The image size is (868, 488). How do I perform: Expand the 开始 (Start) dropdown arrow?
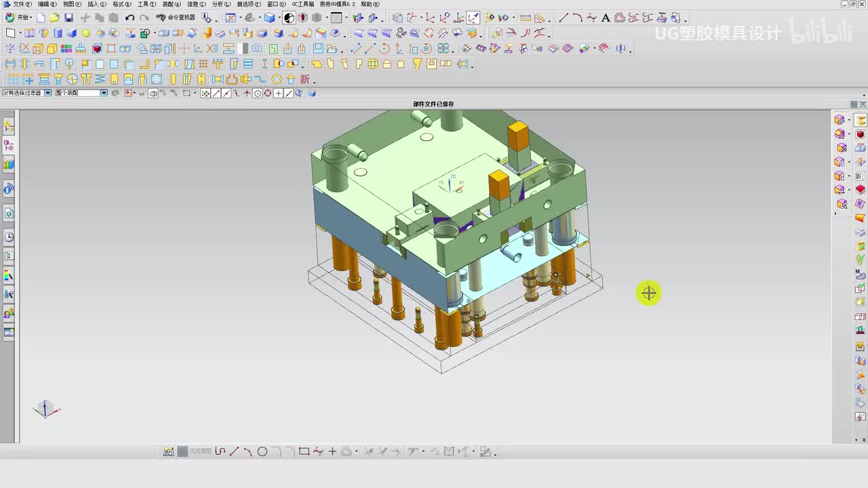32,18
